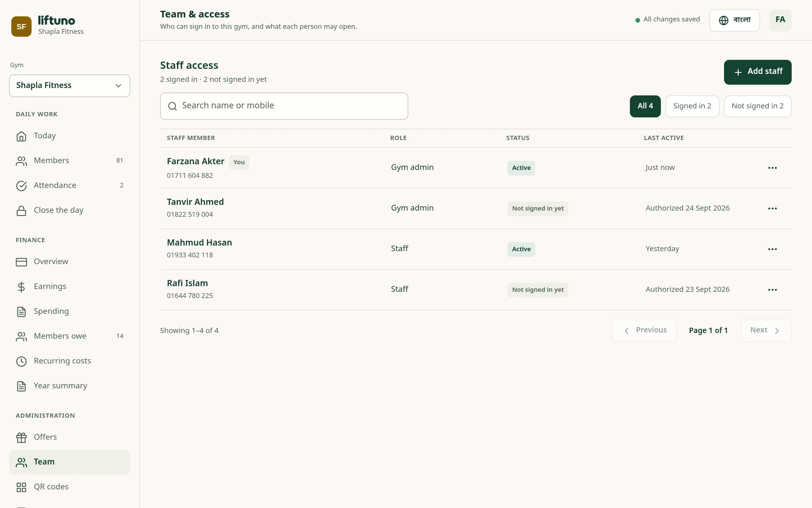812x508 pixels.
Task: Click the Spending document icon
Action: point(21,312)
